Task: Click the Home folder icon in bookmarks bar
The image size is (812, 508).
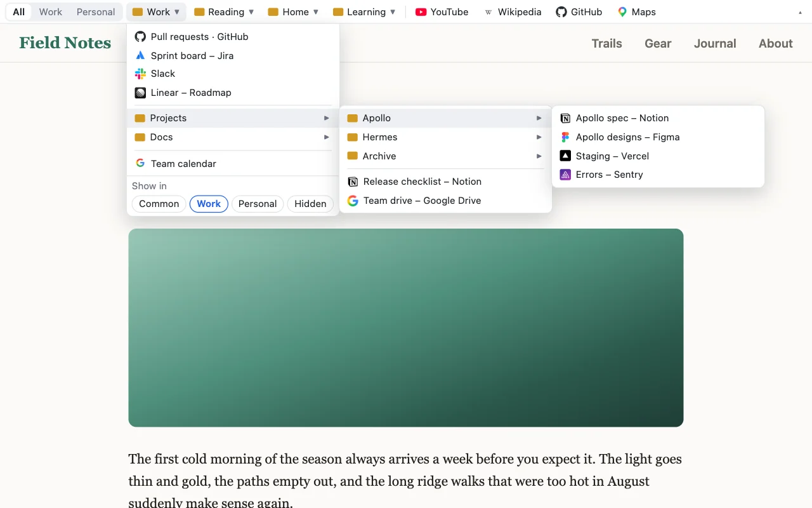Action: point(273,12)
